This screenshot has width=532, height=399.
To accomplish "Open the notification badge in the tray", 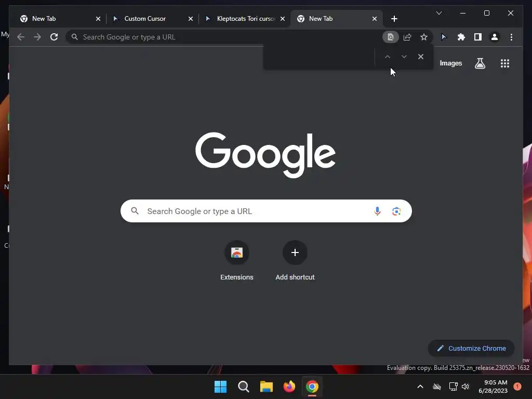I will click(517, 386).
